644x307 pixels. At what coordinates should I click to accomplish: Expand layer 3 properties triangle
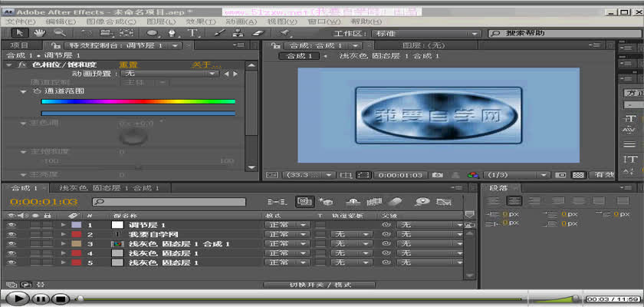pyautogui.click(x=63, y=244)
